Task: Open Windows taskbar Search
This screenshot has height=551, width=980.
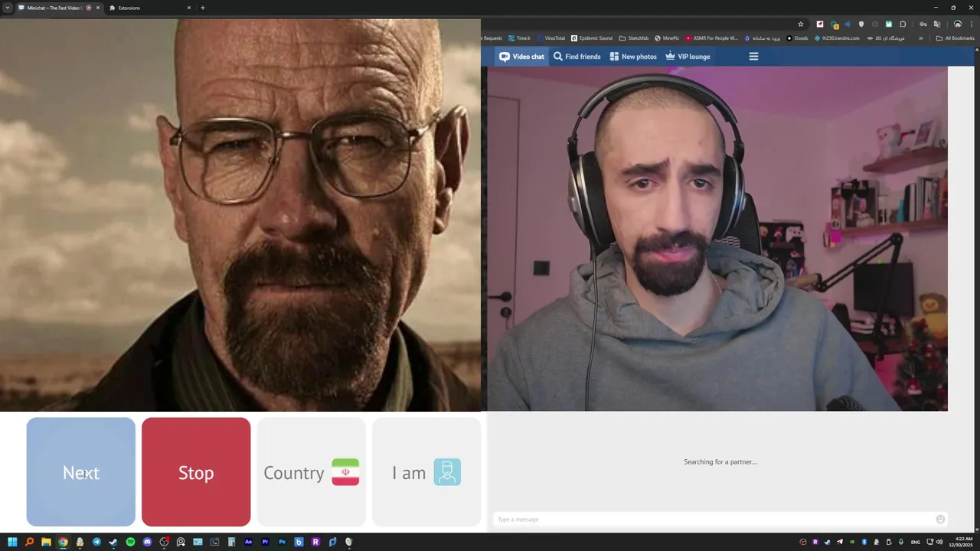Action: coord(29,542)
